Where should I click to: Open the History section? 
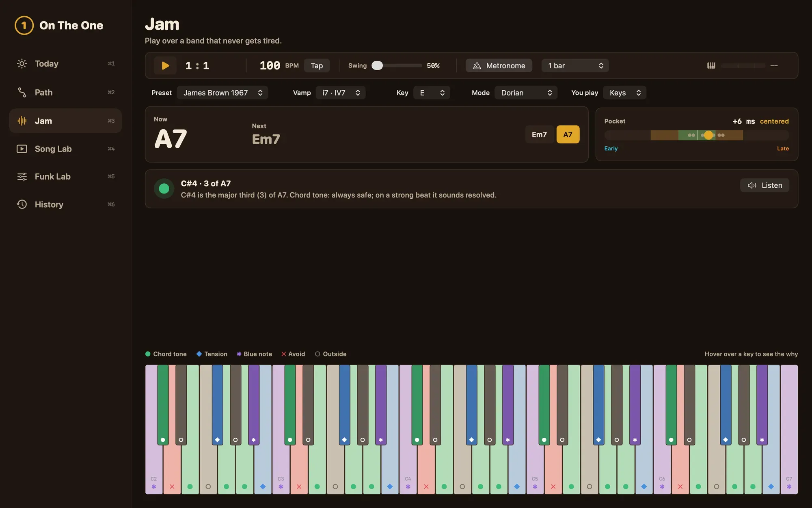[x=65, y=204]
